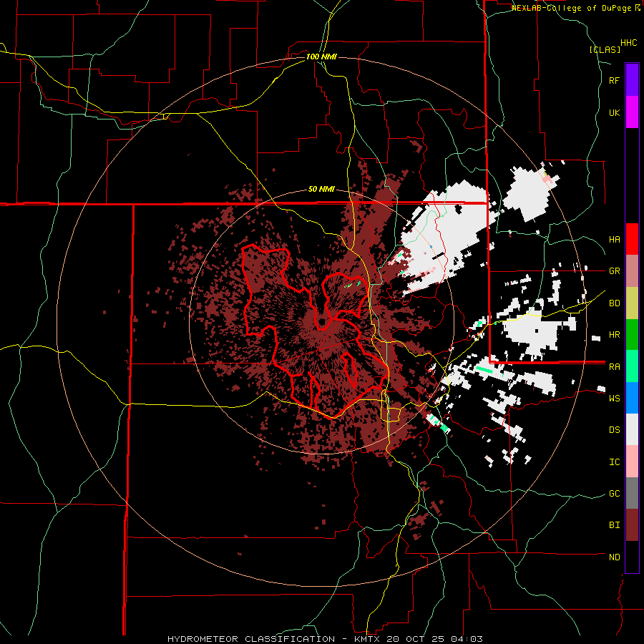Click the GR legend label
This screenshot has width=644, height=644.
tap(614, 271)
